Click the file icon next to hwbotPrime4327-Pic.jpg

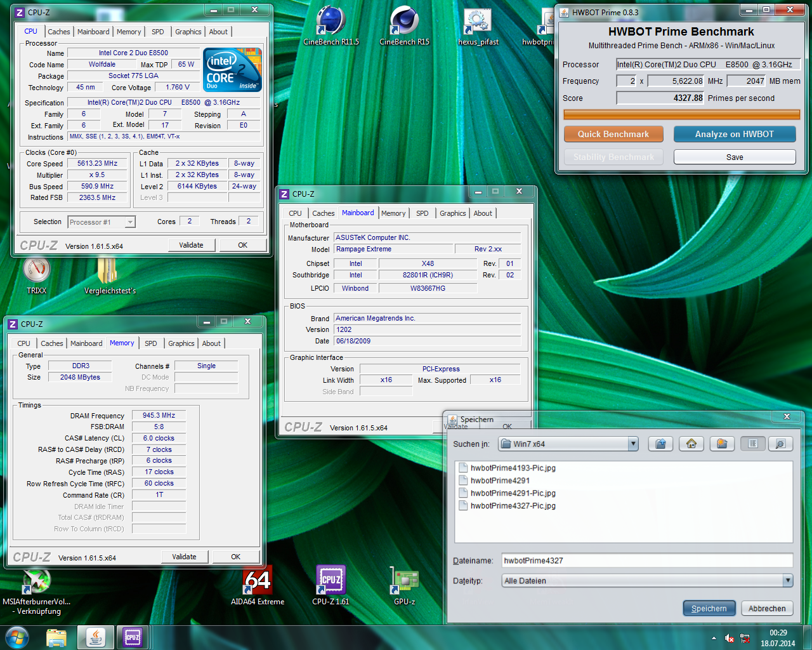click(463, 506)
